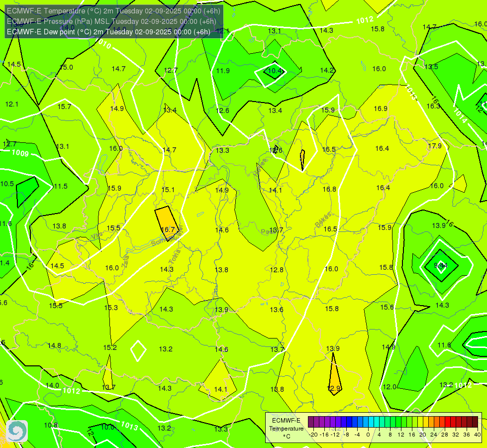This screenshot has height=448, width=487.
Task: Select the ECMWF-E Pressure MSL layer label
Action: click(111, 21)
